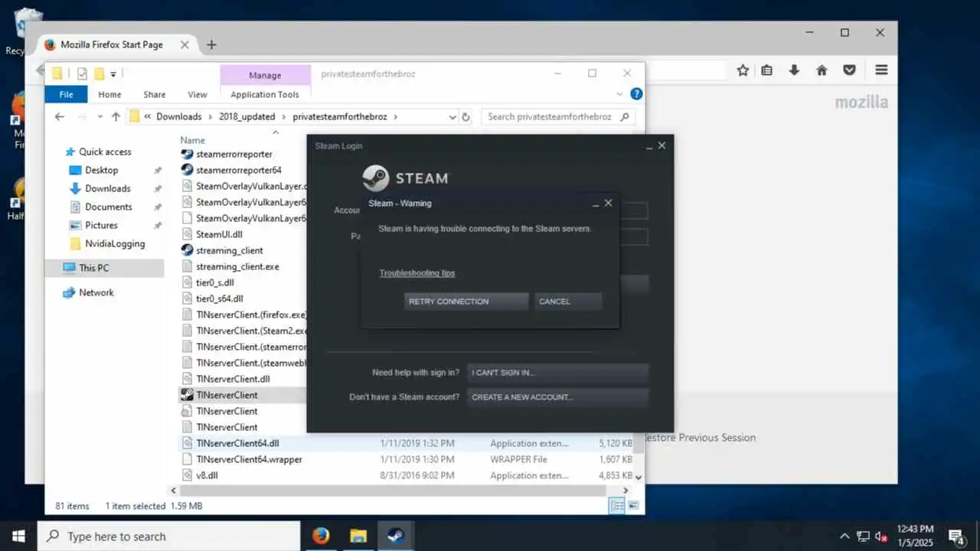This screenshot has width=980, height=551.
Task: Switch to the Home ribbon tab
Action: tap(109, 94)
